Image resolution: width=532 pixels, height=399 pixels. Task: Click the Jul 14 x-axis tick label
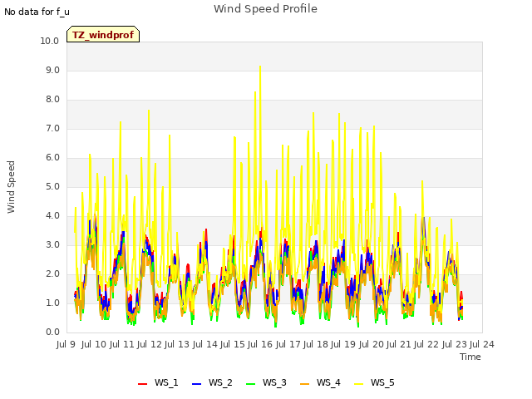[x=204, y=344]
